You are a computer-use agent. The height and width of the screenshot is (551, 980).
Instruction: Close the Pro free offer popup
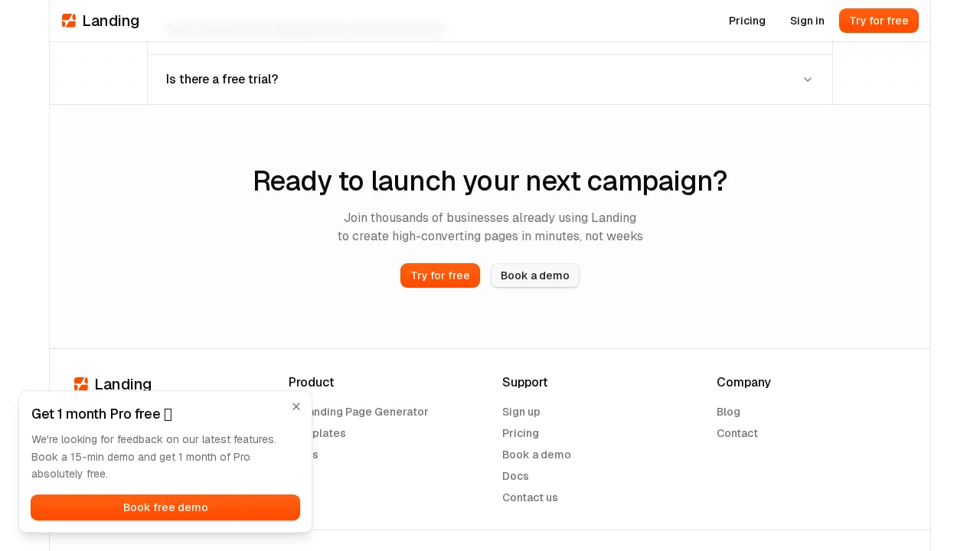[x=296, y=406]
